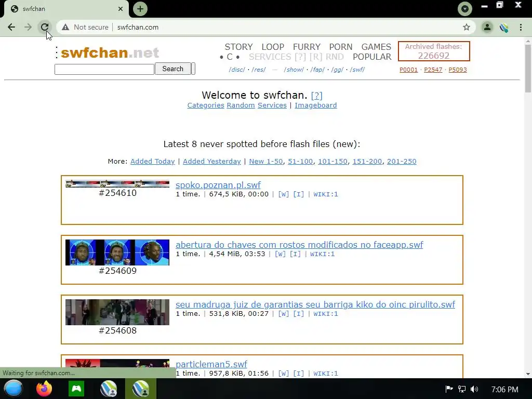Open the FURRY category

(x=307, y=47)
